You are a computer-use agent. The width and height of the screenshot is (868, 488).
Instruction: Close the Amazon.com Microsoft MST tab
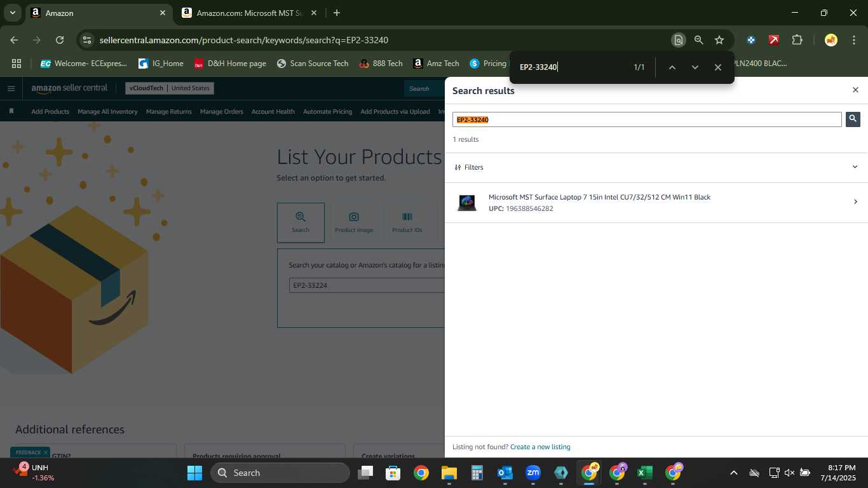[314, 13]
